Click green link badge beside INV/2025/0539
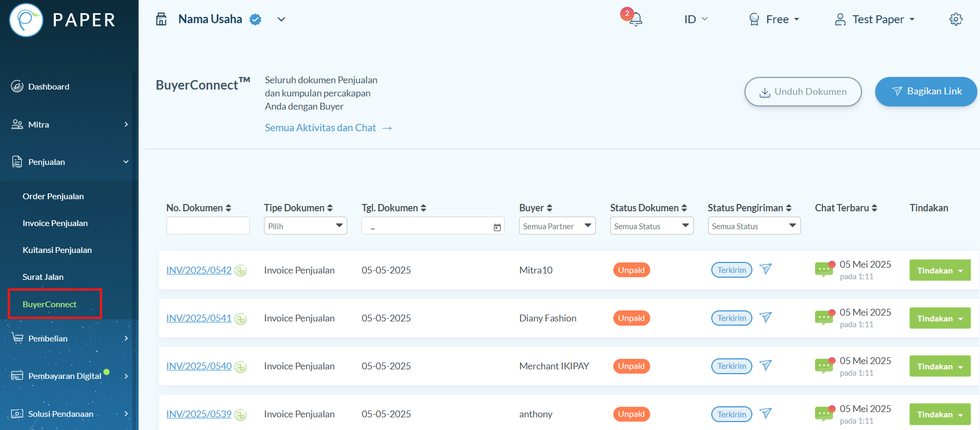This screenshot has width=980, height=430. 240,415
